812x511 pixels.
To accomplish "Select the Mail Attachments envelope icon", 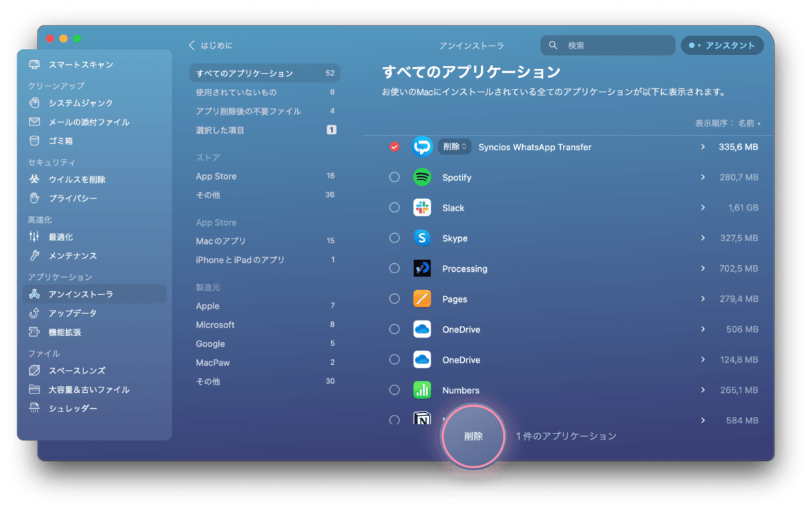I will 35,122.
